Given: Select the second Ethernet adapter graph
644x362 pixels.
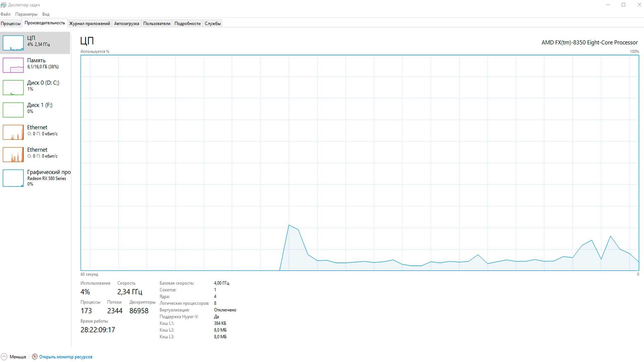Looking at the screenshot, I should (13, 154).
